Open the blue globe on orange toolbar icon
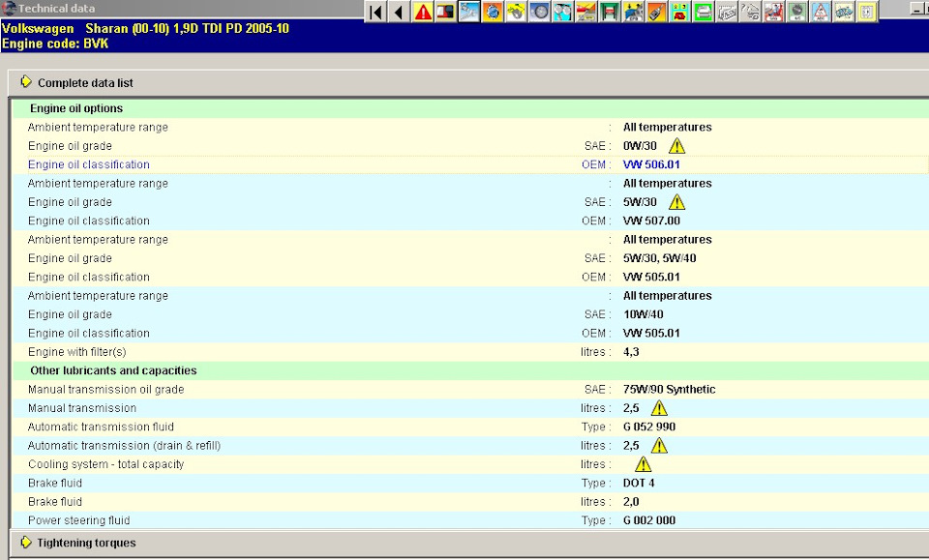This screenshot has width=929, height=560. click(493, 12)
